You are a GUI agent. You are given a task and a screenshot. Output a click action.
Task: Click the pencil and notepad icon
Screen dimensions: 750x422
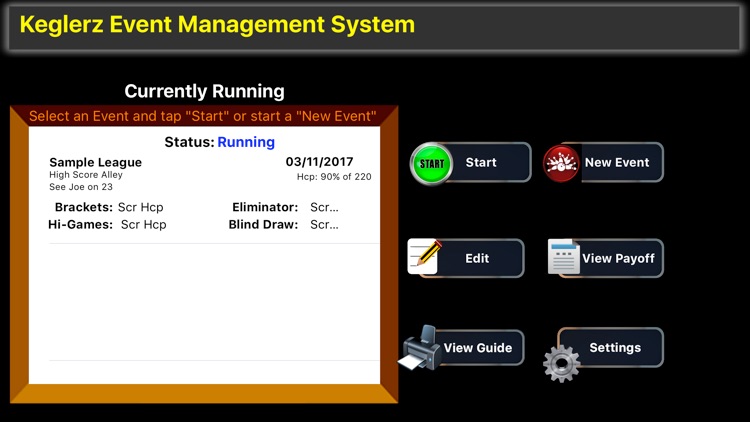pos(425,256)
